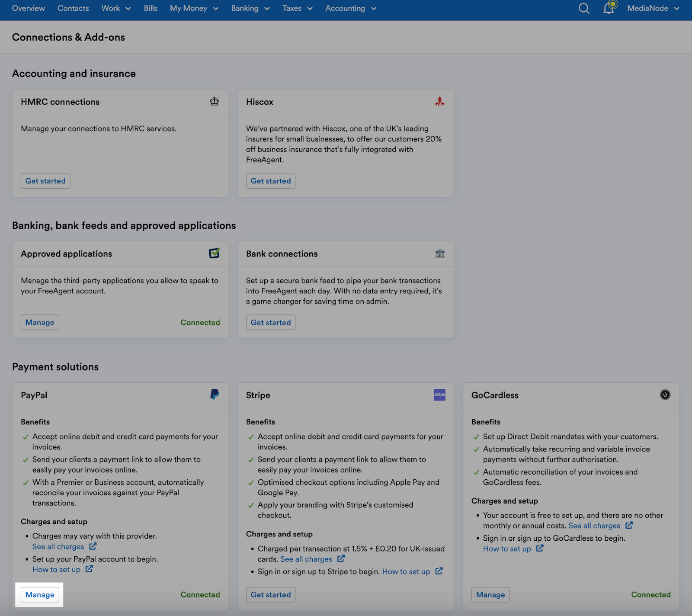
Task: Get started with Hiscox insurance
Action: click(271, 181)
